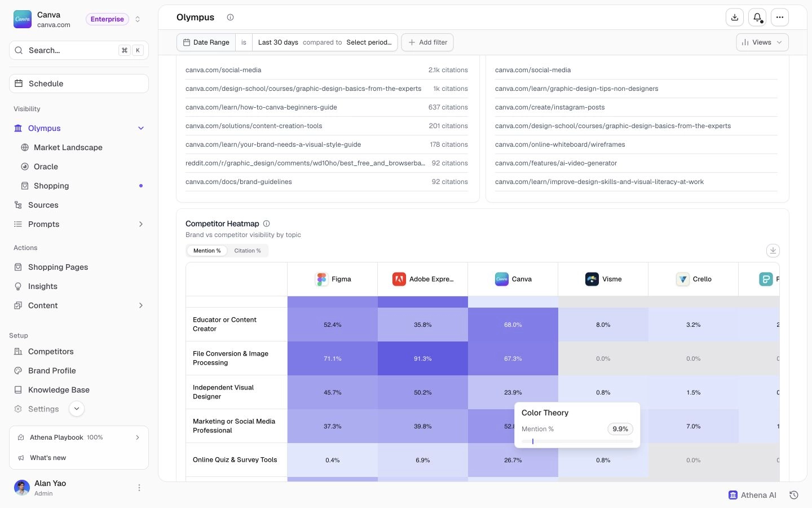Click the history clock icon
The image size is (812, 508).
(x=794, y=495)
